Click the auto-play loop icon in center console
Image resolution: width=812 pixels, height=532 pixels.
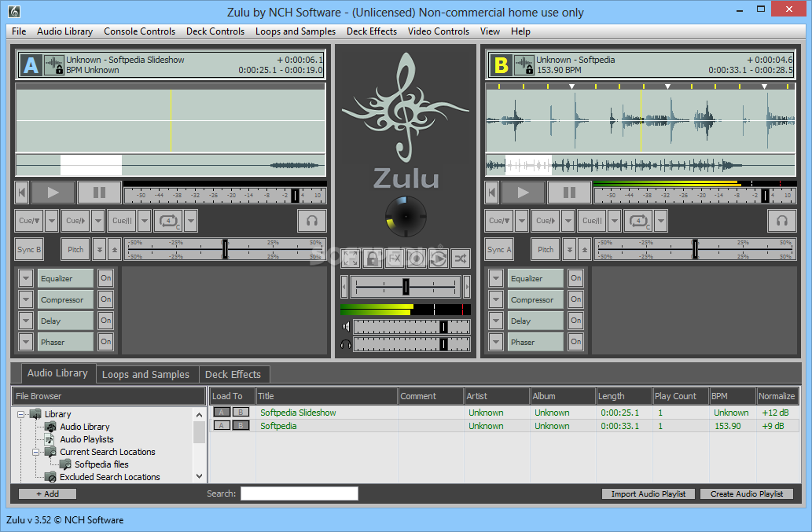pyautogui.click(x=439, y=259)
